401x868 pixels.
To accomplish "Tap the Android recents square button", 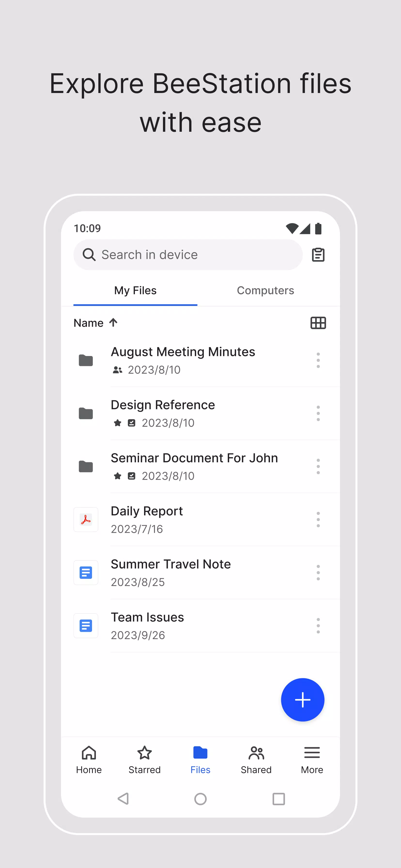I will click(x=279, y=798).
